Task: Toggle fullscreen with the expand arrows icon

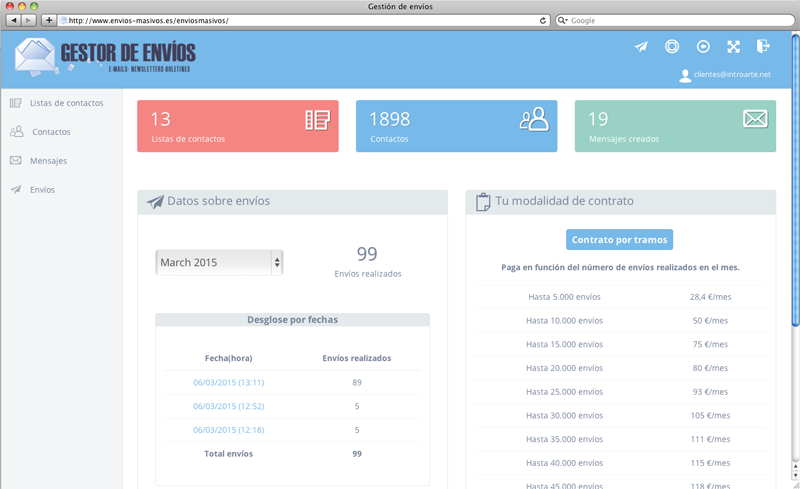Action: click(733, 47)
